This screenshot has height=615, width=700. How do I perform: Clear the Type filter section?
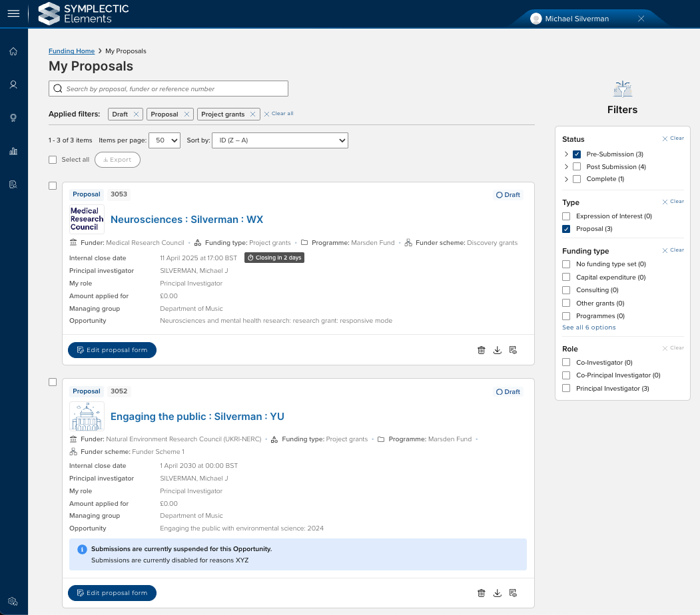tap(673, 202)
